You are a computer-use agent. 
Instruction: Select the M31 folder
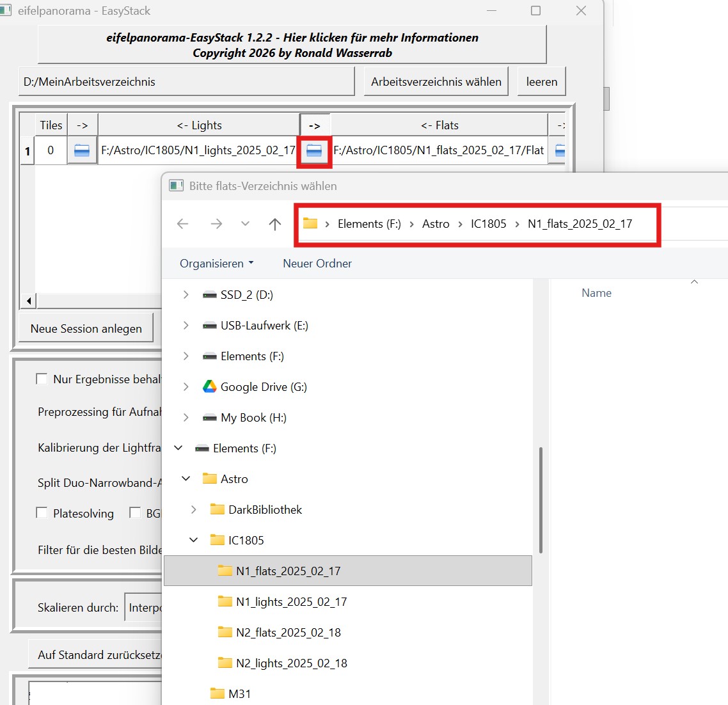pyautogui.click(x=239, y=694)
